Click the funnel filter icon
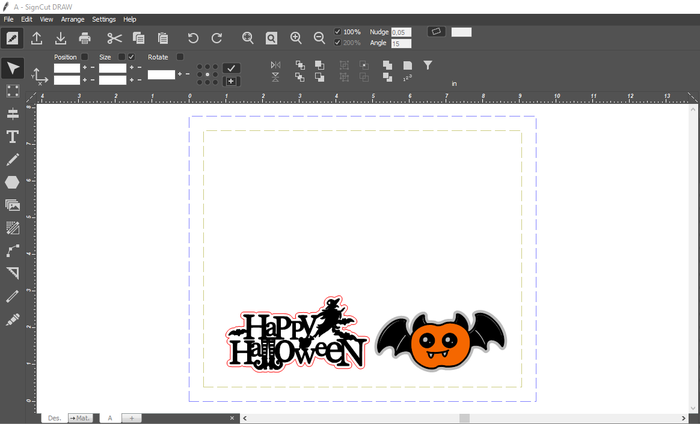 coord(428,66)
